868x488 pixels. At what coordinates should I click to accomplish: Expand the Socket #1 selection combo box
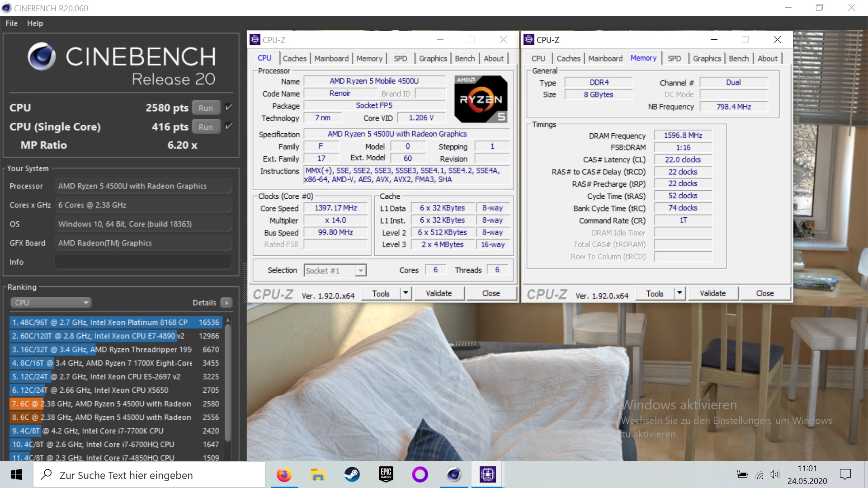click(360, 271)
